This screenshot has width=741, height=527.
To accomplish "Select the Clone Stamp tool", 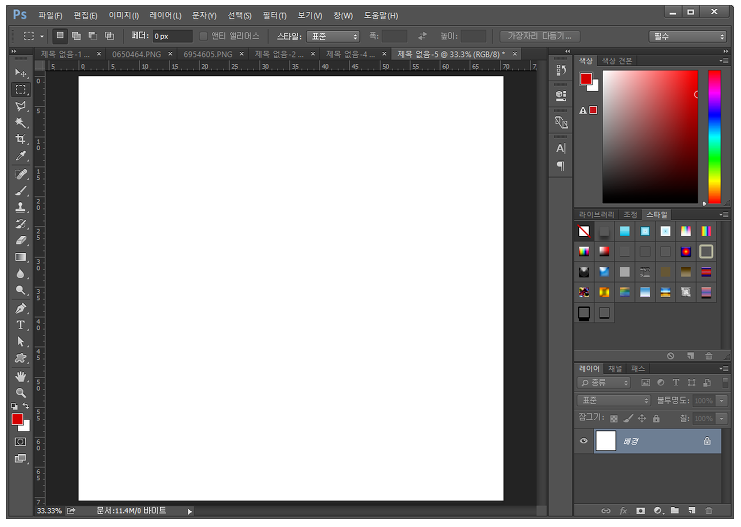I will (21, 207).
